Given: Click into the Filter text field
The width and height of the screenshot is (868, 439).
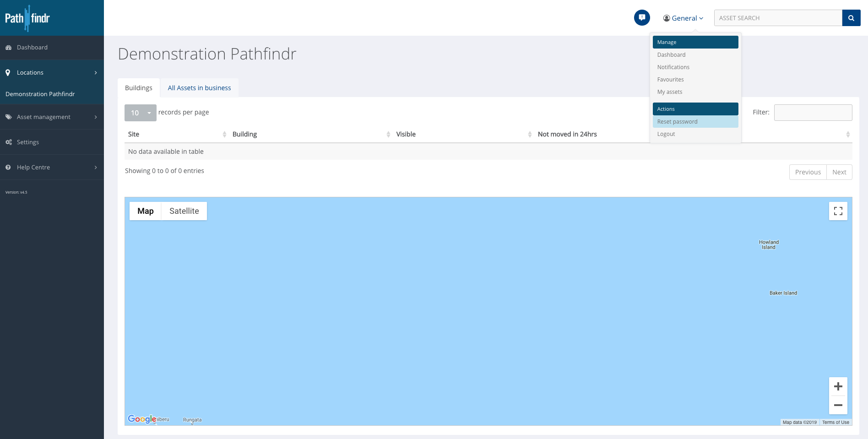Looking at the screenshot, I should 813,113.
